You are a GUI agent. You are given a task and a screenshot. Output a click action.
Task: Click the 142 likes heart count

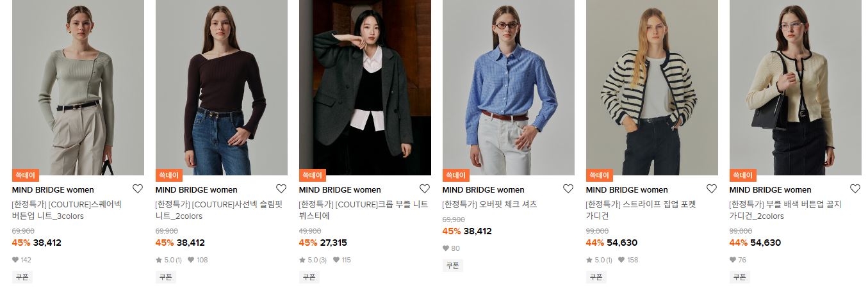click(x=22, y=260)
